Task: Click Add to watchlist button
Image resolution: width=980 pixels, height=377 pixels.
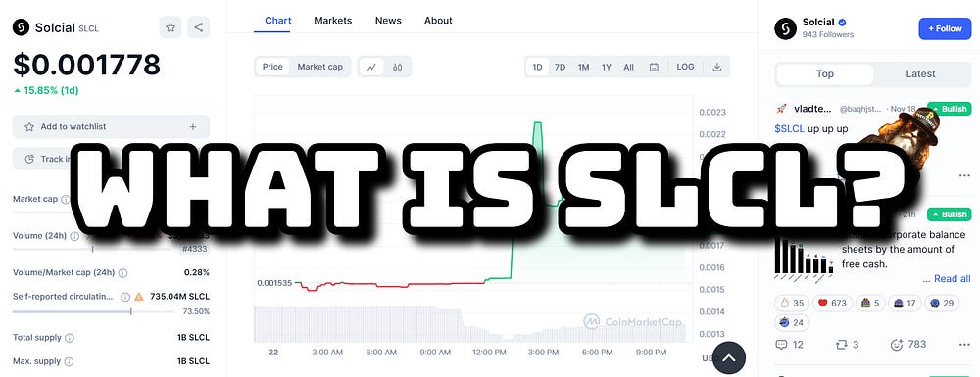Action: [x=112, y=126]
